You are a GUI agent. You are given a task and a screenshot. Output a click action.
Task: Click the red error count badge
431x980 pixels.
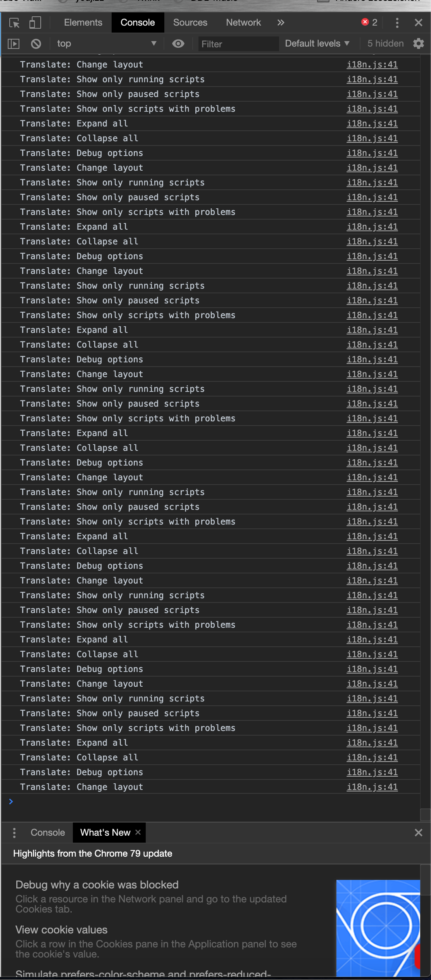pos(369,23)
